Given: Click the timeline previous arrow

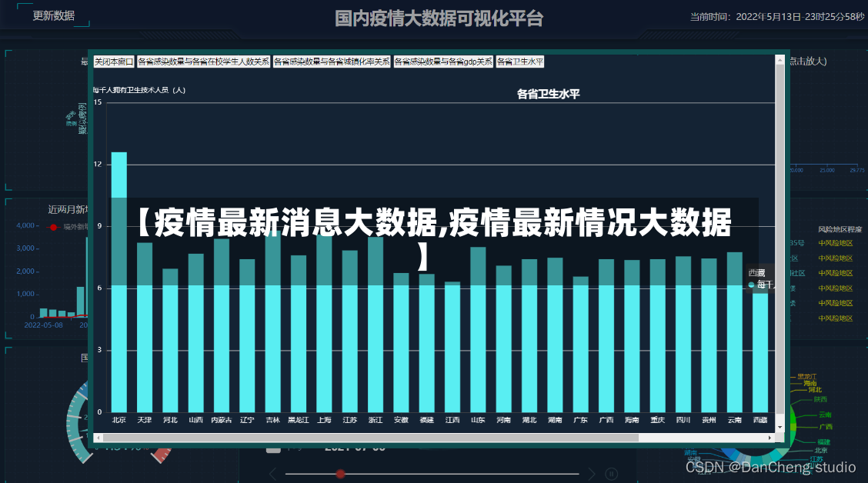Looking at the screenshot, I should click(x=272, y=474).
